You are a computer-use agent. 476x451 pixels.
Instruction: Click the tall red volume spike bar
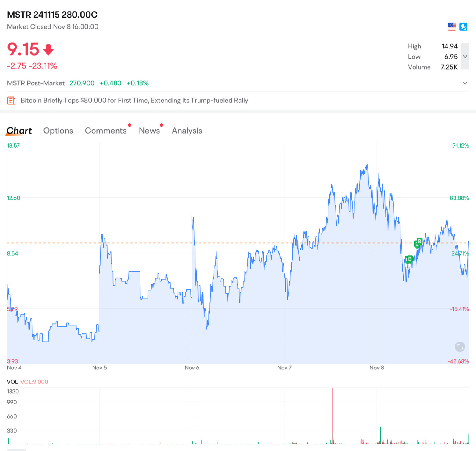333,416
